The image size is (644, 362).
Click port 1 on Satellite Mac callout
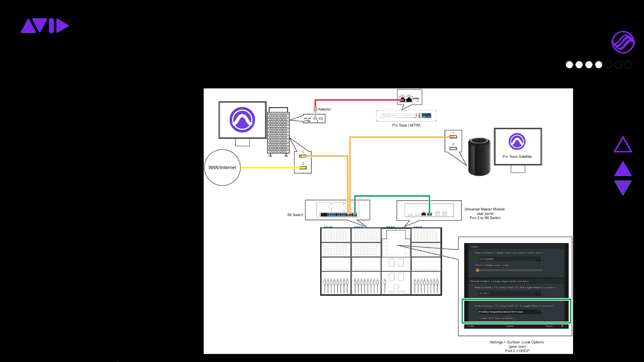[453, 137]
